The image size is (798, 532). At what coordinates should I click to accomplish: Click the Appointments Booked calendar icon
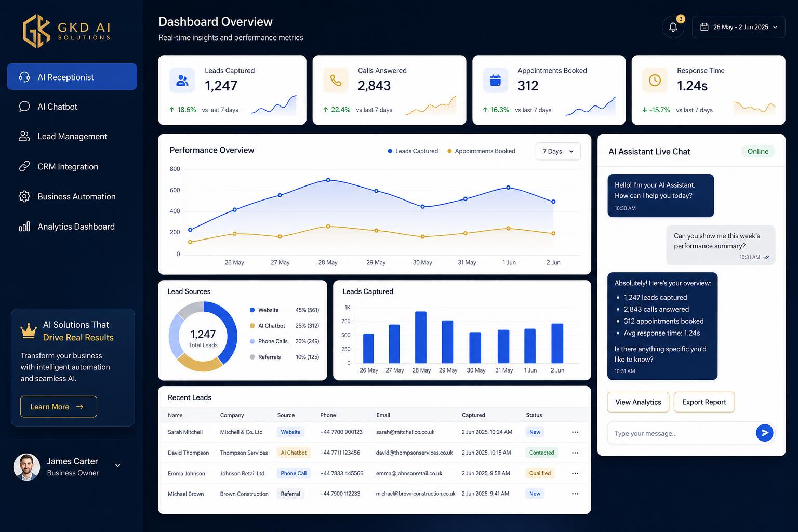coord(496,81)
